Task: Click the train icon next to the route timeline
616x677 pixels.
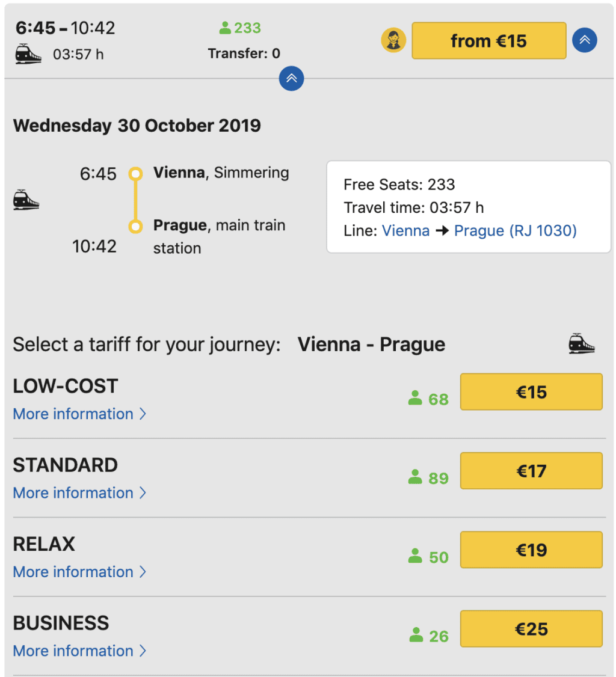Action: pos(26,200)
